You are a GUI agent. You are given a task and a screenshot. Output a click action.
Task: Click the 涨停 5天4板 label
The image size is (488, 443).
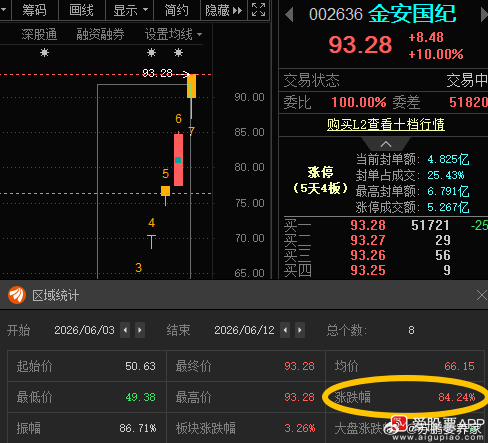point(320,181)
